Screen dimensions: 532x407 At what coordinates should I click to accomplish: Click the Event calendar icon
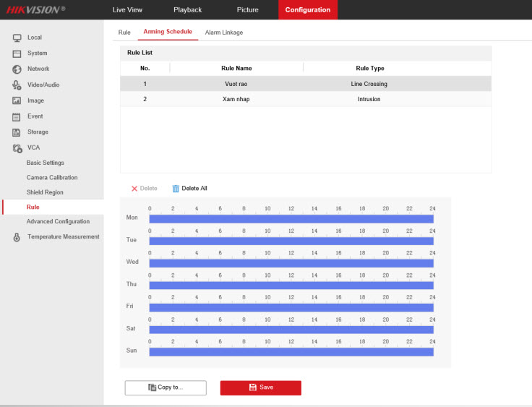tap(17, 116)
